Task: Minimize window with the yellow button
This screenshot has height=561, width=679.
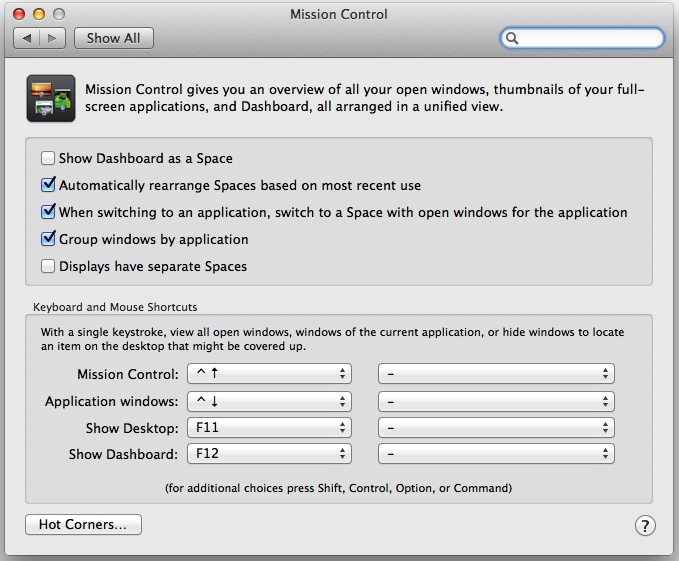Action: [x=39, y=14]
